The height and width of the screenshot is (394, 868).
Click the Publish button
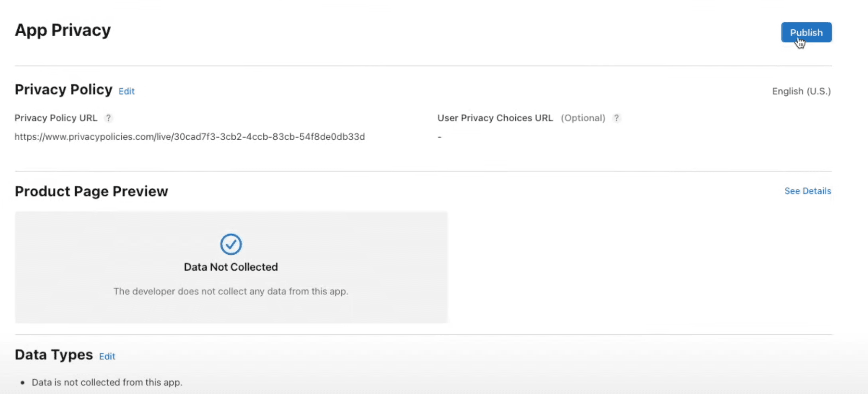tap(806, 32)
